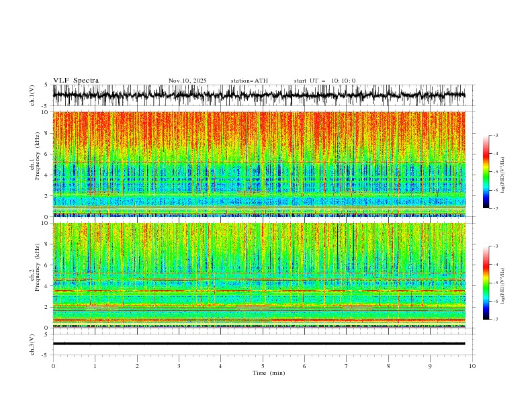Click time axis tick label "3"
The height and width of the screenshot is (411, 532).
pos(179,366)
